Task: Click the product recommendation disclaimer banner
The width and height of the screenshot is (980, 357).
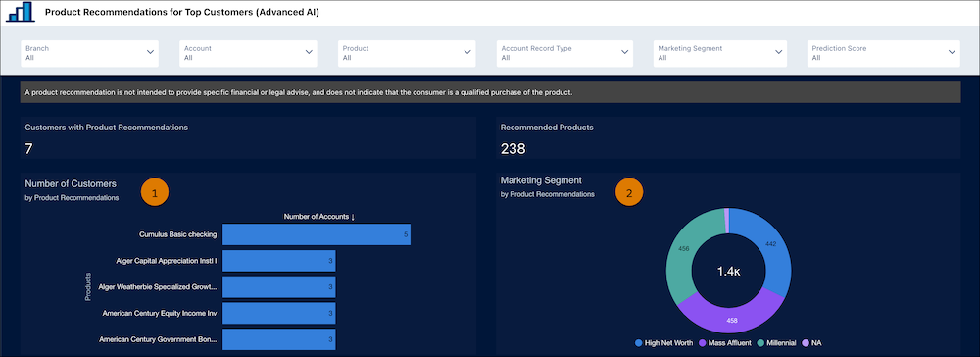Action: pyautogui.click(x=491, y=92)
